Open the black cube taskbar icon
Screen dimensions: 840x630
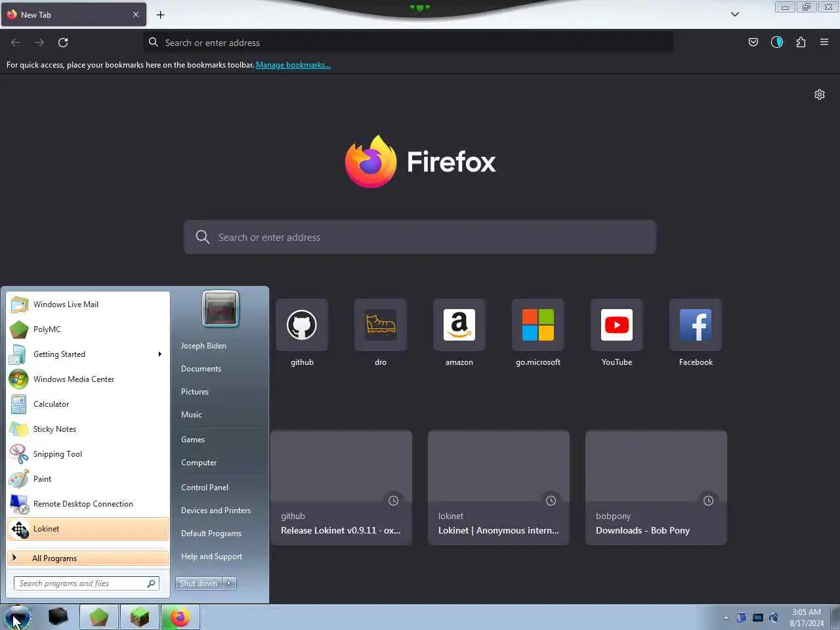pyautogui.click(x=58, y=617)
